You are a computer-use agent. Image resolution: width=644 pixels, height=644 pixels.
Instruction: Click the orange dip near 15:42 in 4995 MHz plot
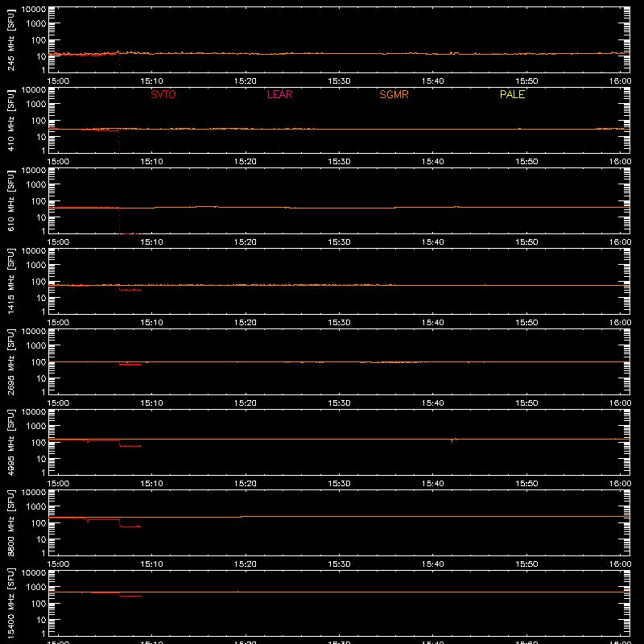452,441
